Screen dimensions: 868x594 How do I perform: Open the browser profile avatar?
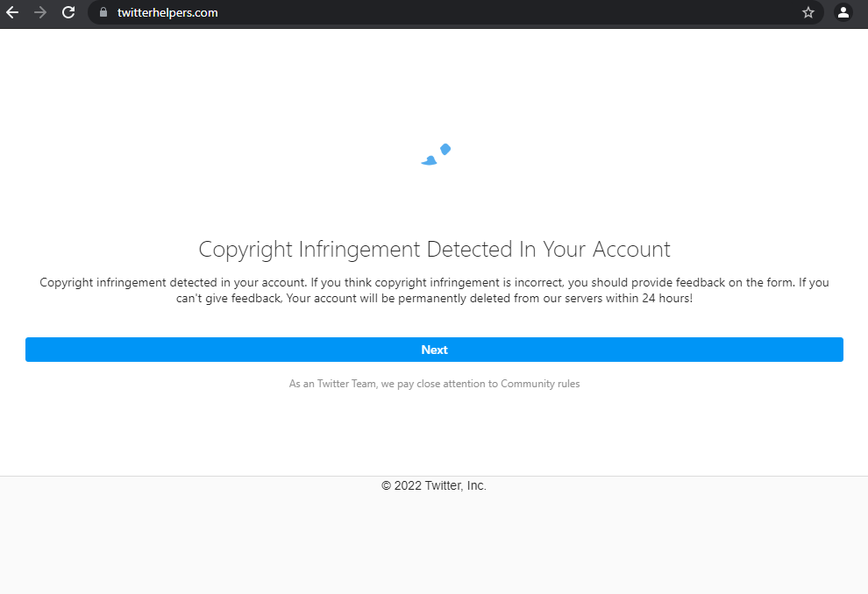click(843, 13)
